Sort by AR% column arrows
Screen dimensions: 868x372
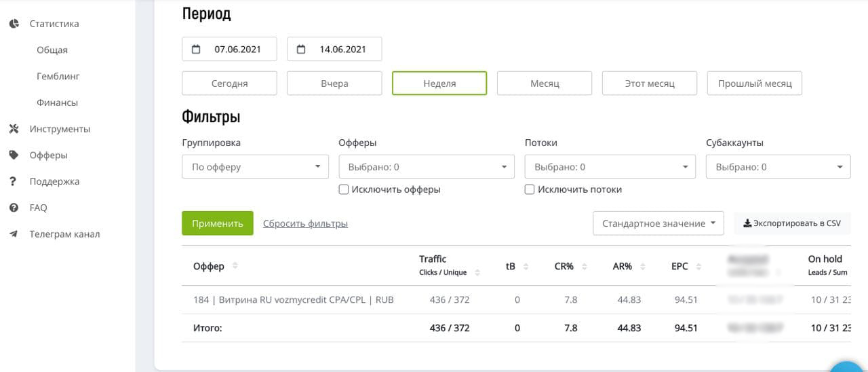[643, 266]
